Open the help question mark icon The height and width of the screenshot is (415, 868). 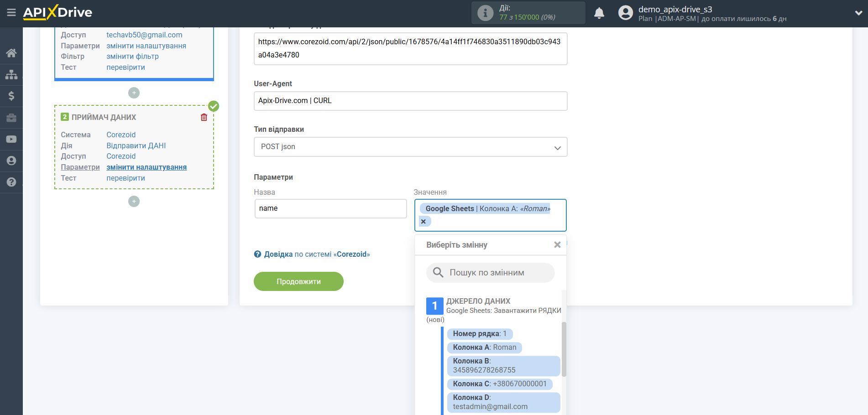click(11, 182)
